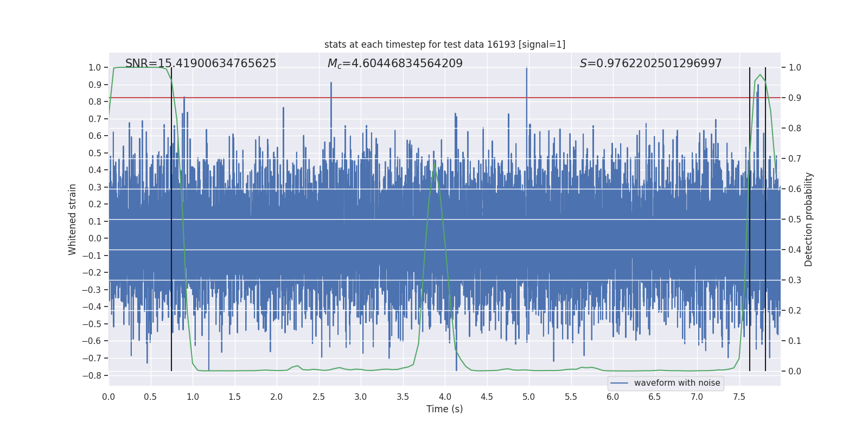868x434 pixels.
Task: Click the 'Time (s)' x-axis label
Action: pos(444,409)
